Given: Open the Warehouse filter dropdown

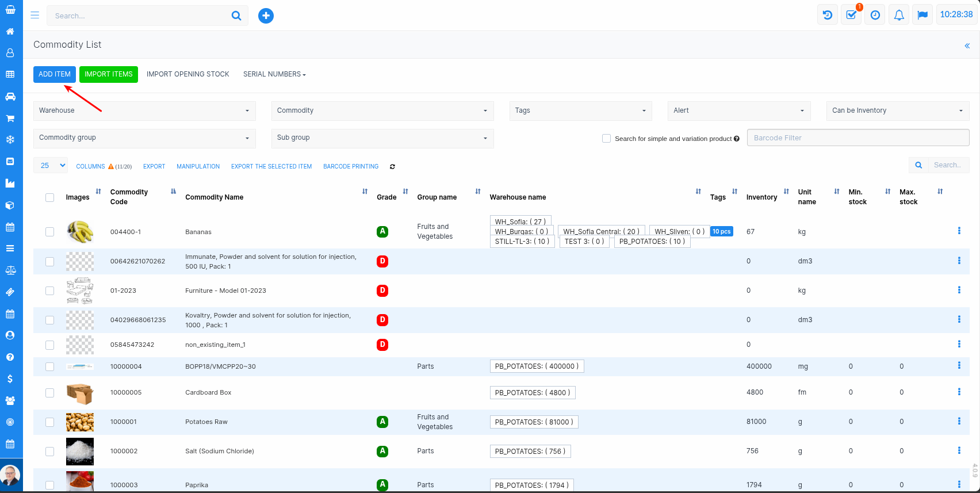Looking at the screenshot, I should [x=144, y=110].
